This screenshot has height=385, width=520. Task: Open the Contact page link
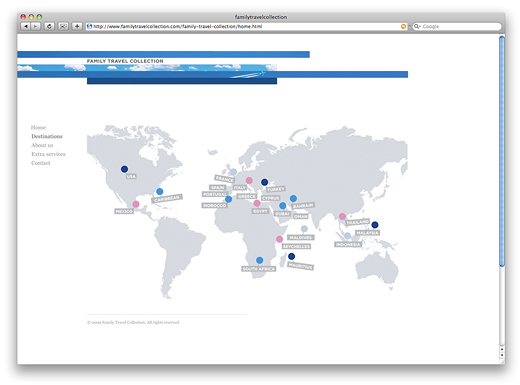point(41,163)
